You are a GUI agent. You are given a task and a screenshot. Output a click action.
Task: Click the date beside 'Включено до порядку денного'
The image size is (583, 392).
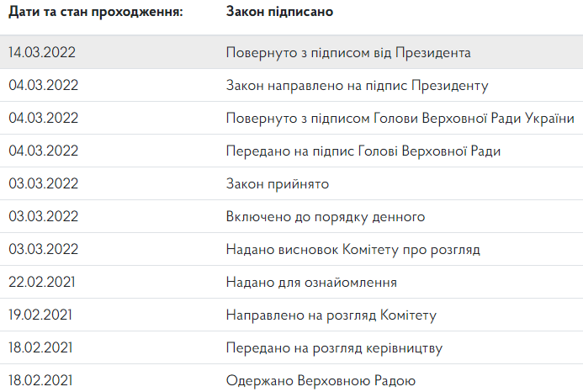point(43,216)
